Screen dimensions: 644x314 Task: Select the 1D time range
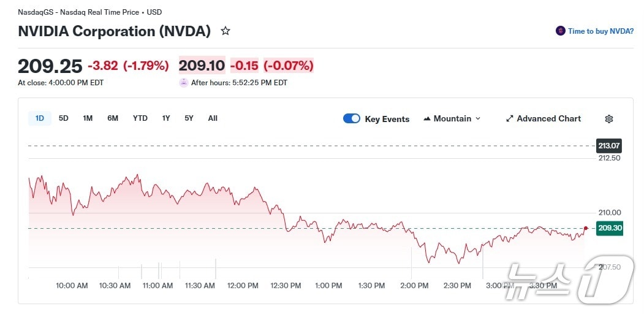(x=40, y=118)
